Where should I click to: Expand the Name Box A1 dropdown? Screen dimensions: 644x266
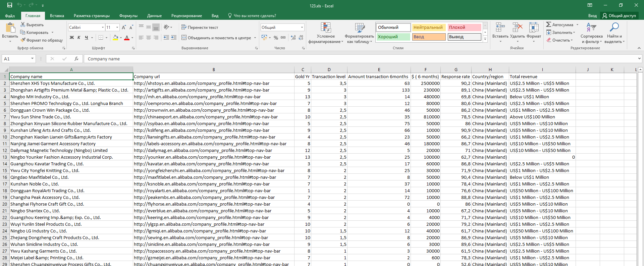[x=32, y=59]
